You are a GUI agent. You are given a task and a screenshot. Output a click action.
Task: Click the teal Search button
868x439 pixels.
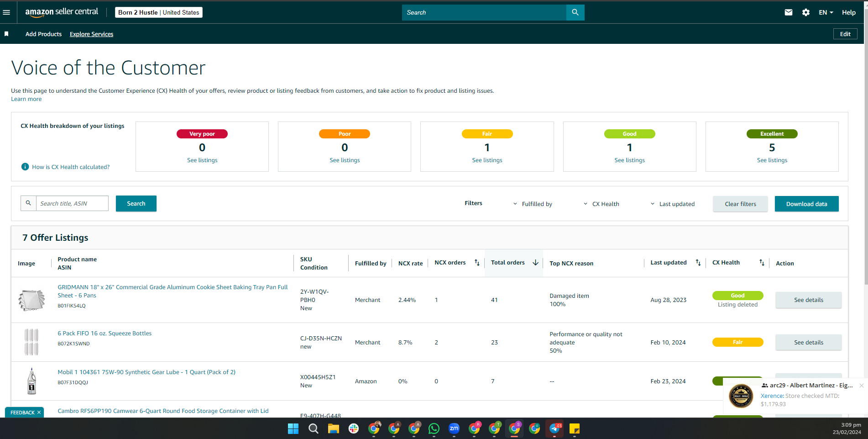tap(136, 203)
